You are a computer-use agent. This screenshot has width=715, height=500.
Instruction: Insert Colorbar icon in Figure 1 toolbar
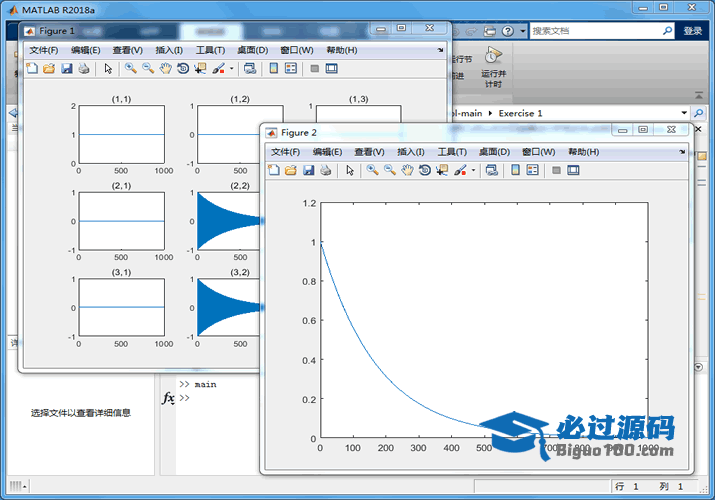(x=274, y=69)
